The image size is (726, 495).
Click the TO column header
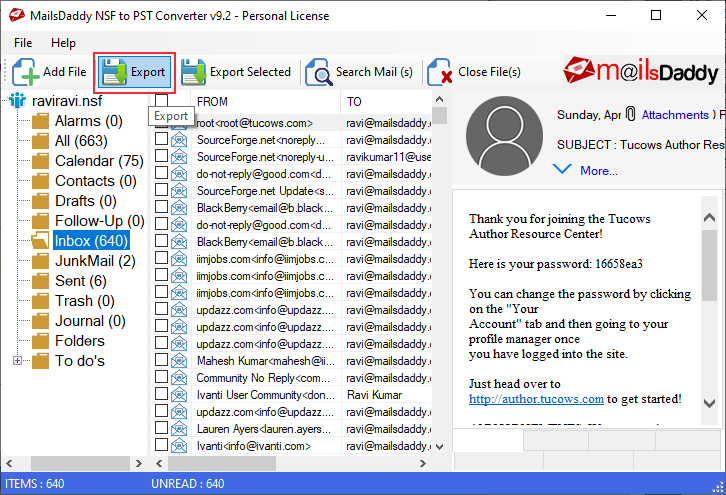(x=386, y=101)
